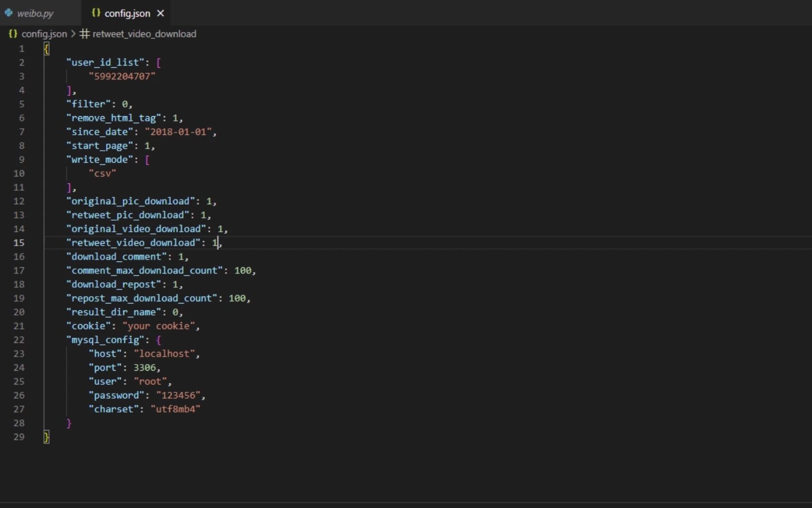The height and width of the screenshot is (508, 812).
Task: Click line number 15 in the gutter
Action: click(x=19, y=243)
